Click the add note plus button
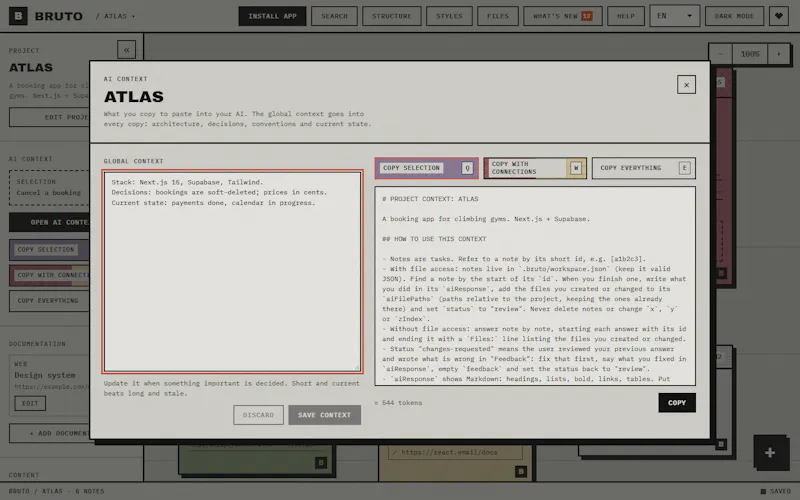This screenshot has height=500, width=800. coord(770,453)
